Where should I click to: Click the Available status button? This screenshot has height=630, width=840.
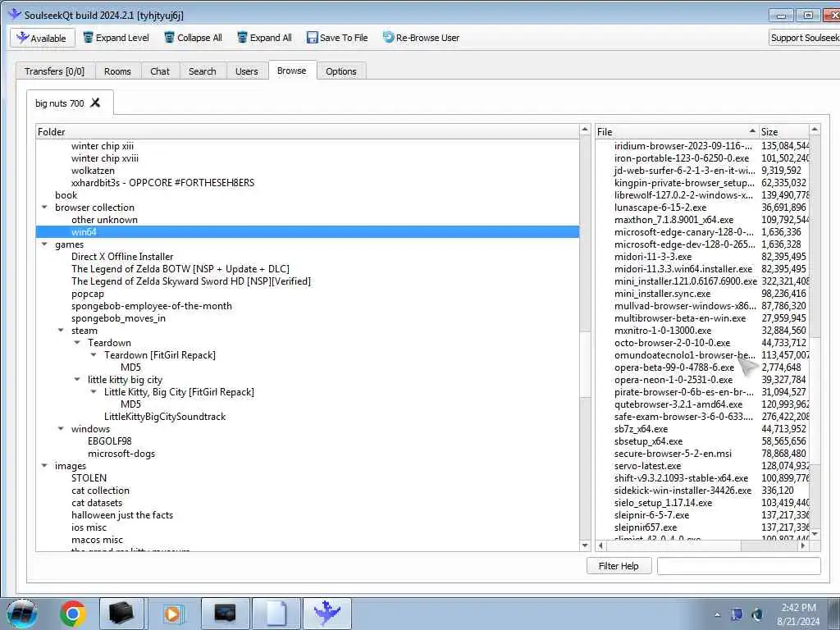pos(42,38)
